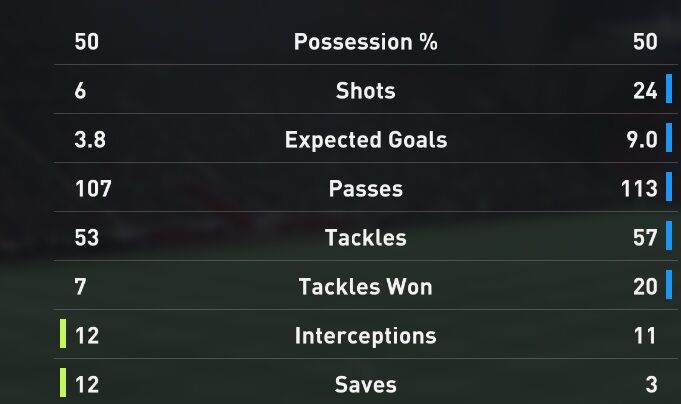Viewport: 681px width, 404px height.
Task: Select the value 57 in the Tackles row
Action: (645, 238)
